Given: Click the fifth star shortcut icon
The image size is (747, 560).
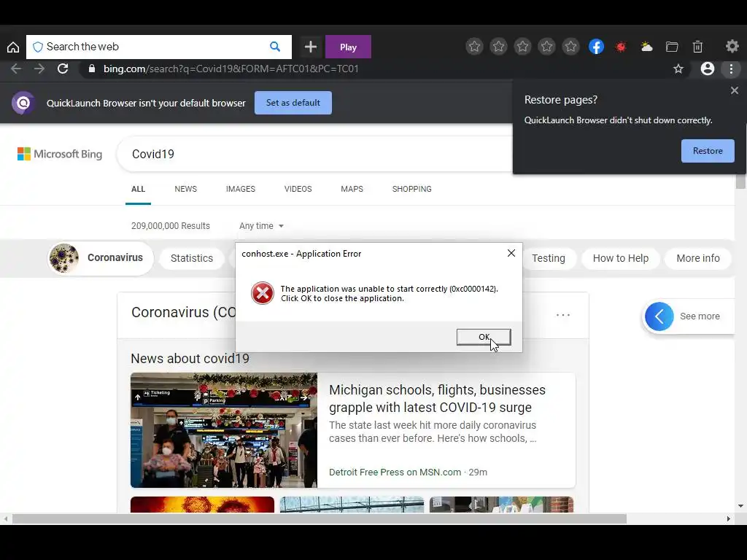Looking at the screenshot, I should point(570,46).
